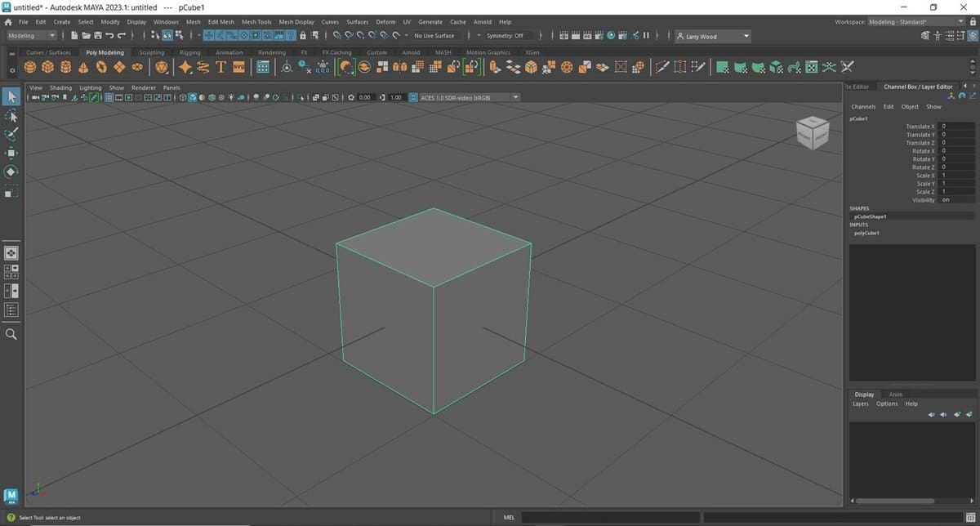Open the ACES 1.0 SDR-video color dropdown
The image size is (980, 526).
coord(514,96)
